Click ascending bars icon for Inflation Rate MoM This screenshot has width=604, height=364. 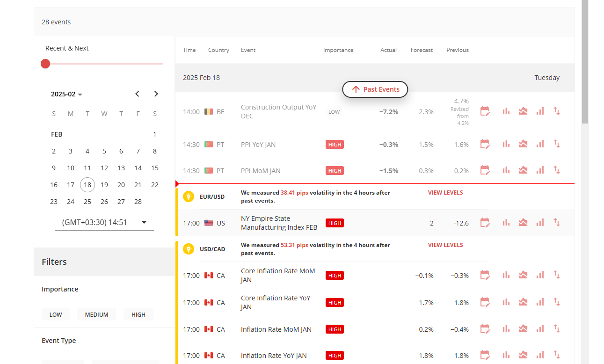pyautogui.click(x=540, y=329)
